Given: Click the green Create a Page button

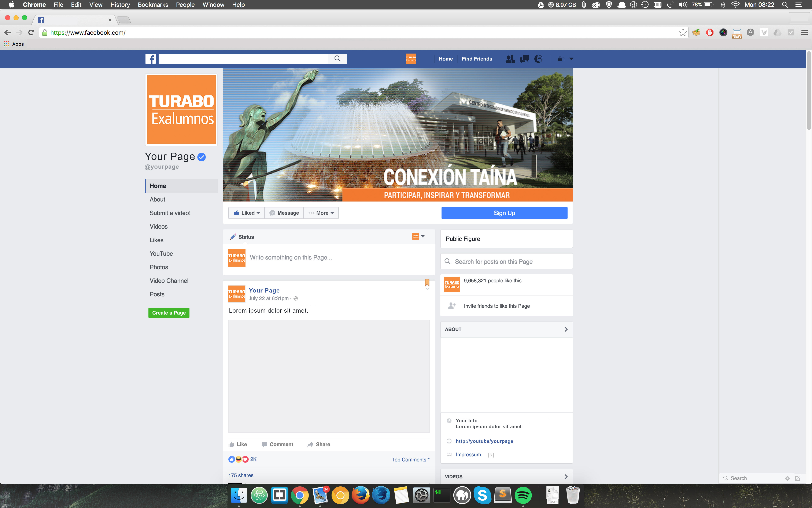Looking at the screenshot, I should [x=169, y=313].
